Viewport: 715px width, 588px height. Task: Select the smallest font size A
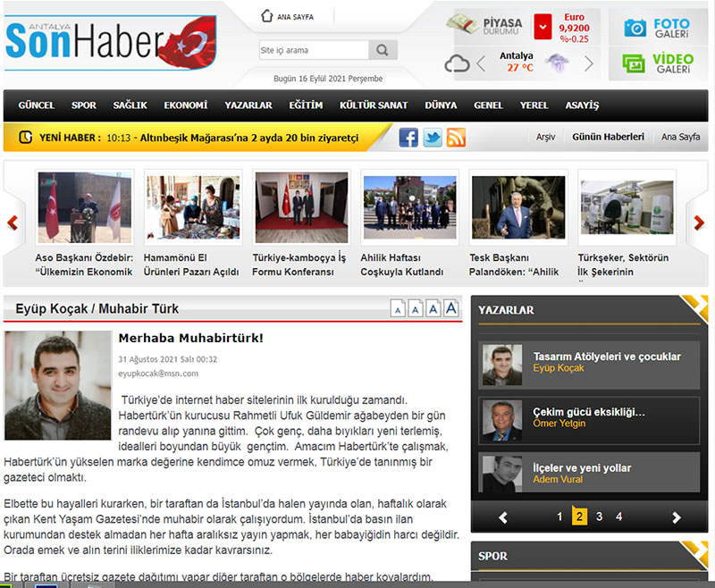point(398,309)
